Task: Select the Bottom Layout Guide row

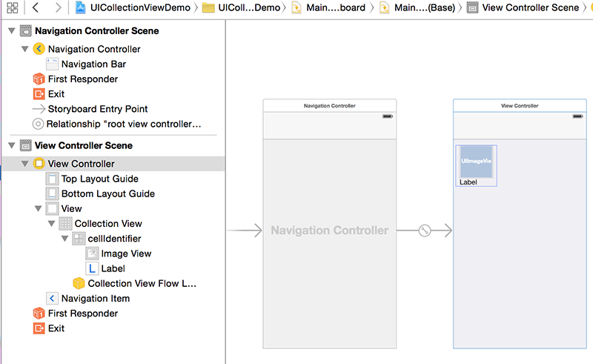Action: coord(113,193)
